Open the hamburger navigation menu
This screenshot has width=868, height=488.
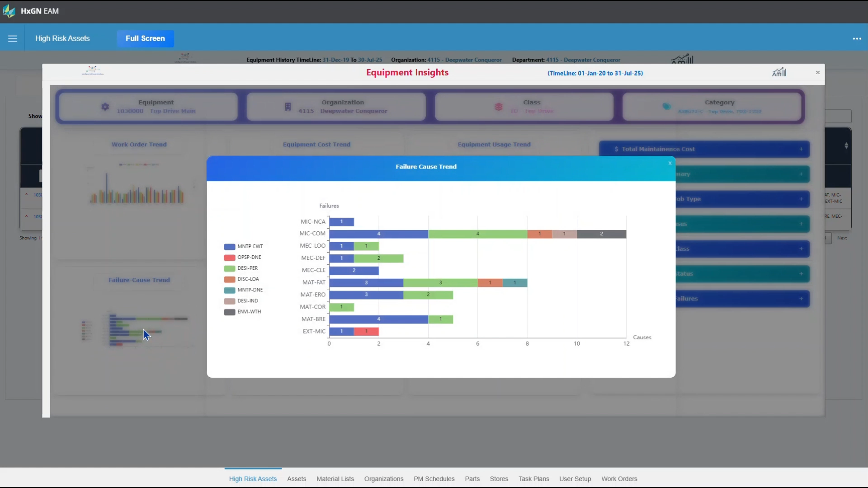[13, 38]
